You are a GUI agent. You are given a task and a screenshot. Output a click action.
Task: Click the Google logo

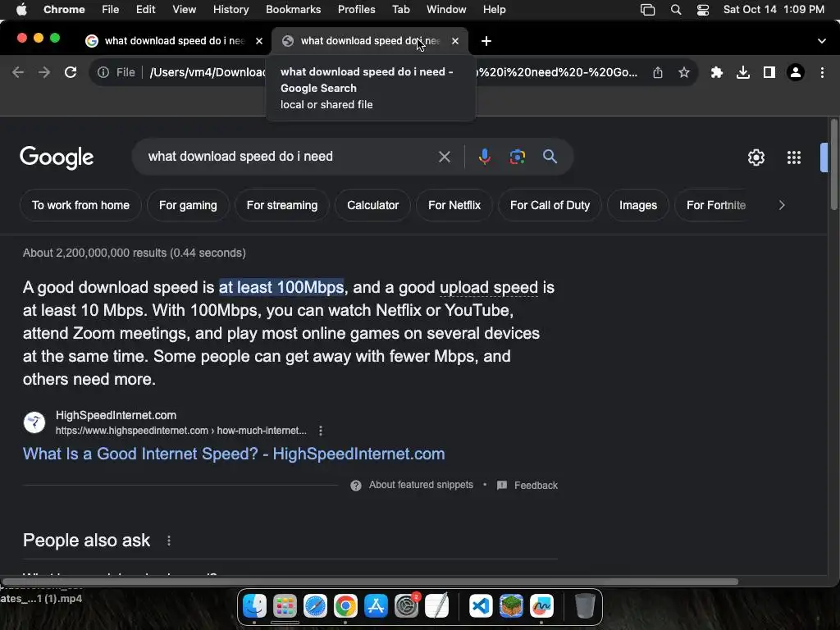pyautogui.click(x=57, y=157)
